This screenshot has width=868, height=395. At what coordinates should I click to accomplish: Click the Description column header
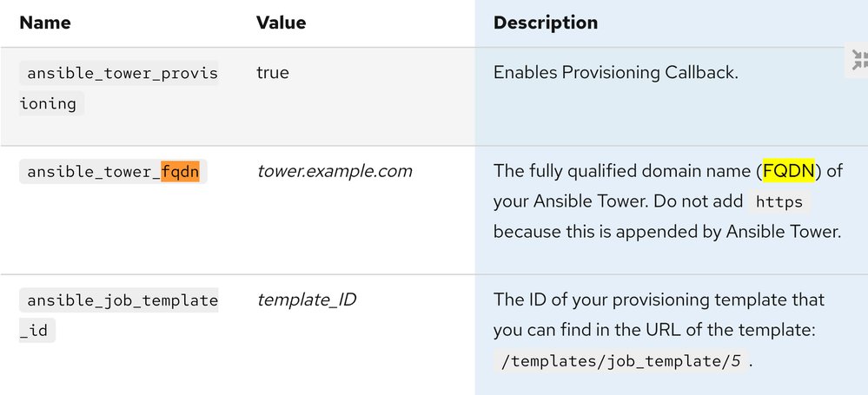tap(545, 23)
